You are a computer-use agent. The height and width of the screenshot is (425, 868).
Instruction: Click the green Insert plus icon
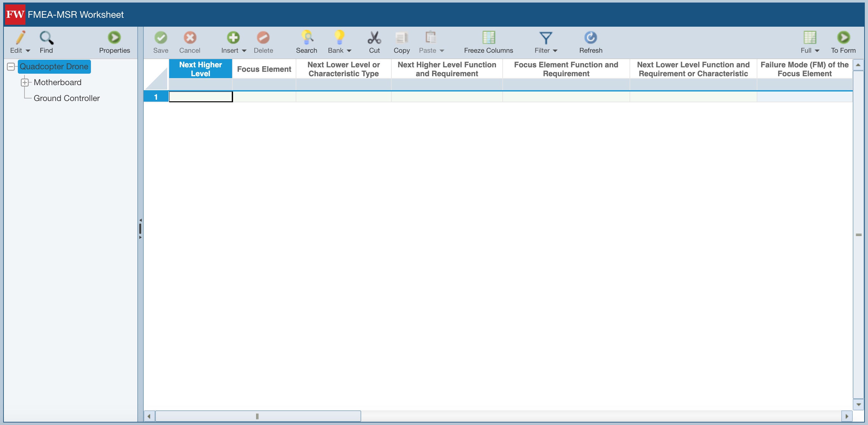pyautogui.click(x=233, y=37)
